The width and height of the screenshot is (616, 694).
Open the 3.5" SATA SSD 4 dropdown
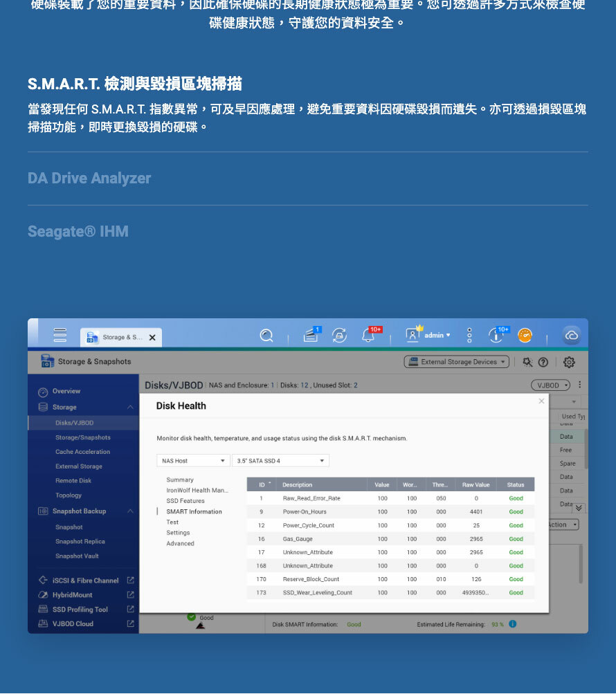click(x=280, y=461)
